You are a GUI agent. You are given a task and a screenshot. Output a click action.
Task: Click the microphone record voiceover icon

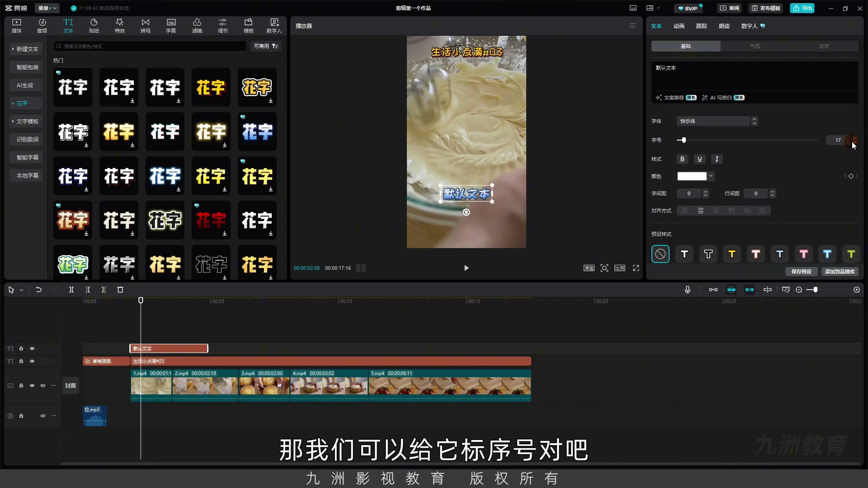pos(688,290)
